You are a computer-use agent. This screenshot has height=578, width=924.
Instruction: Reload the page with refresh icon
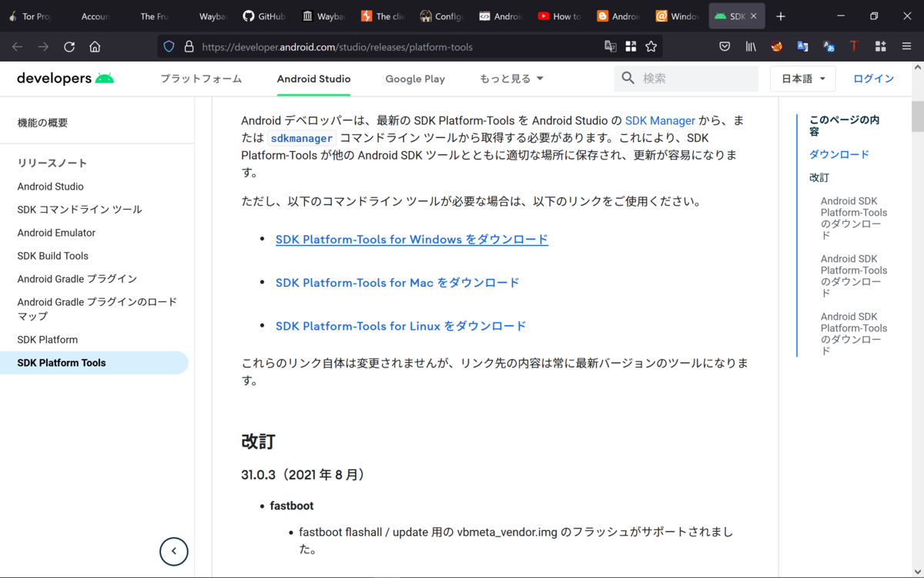point(69,47)
